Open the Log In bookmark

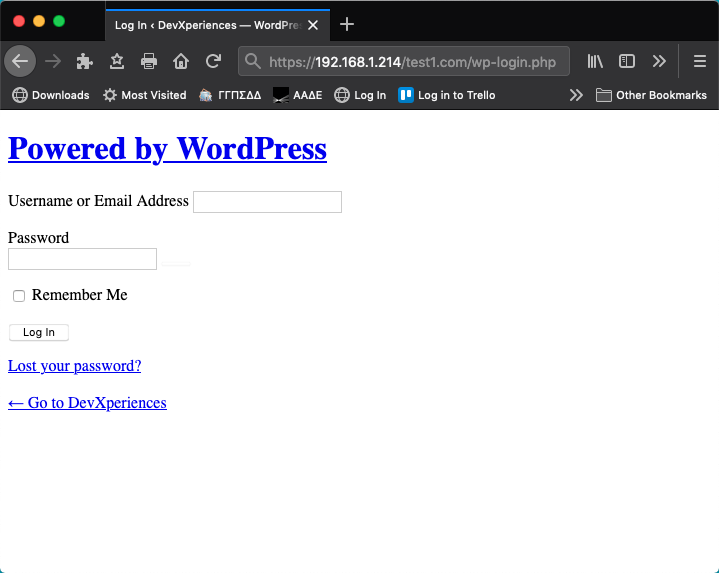(360, 95)
